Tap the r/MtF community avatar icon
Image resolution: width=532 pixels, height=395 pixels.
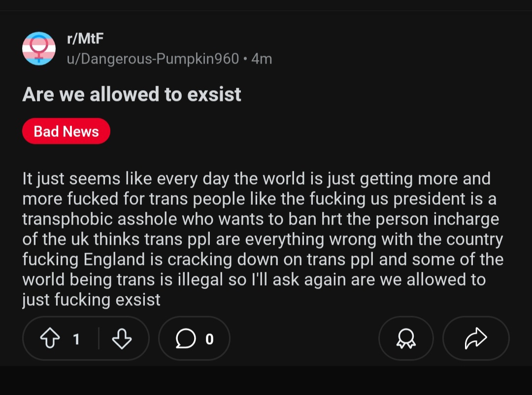point(39,48)
